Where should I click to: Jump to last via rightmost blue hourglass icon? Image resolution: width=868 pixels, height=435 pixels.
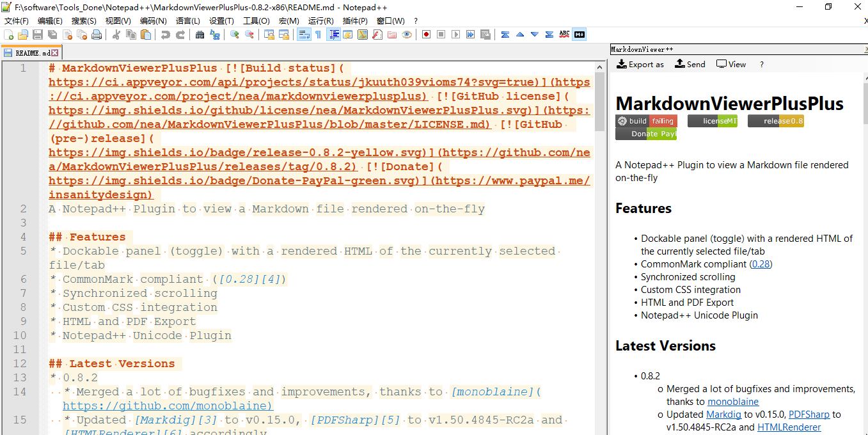[x=549, y=35]
